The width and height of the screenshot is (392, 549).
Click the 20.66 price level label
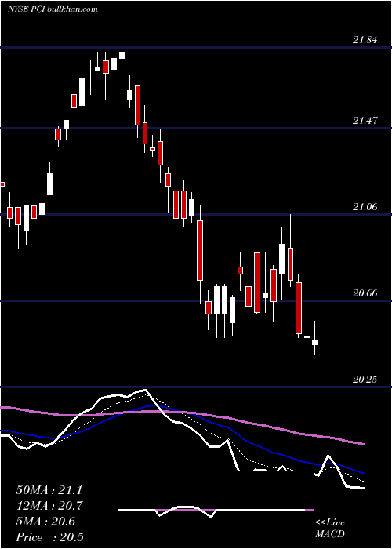tap(365, 293)
